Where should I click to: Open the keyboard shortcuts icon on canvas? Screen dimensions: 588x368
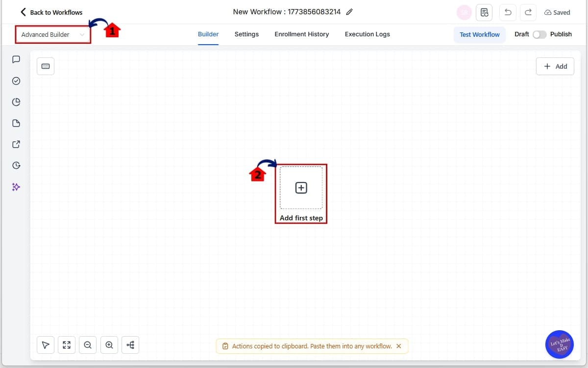point(45,66)
